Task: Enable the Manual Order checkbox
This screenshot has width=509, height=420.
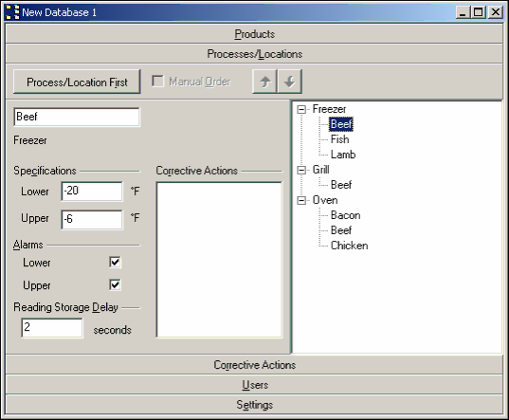Action: 157,82
